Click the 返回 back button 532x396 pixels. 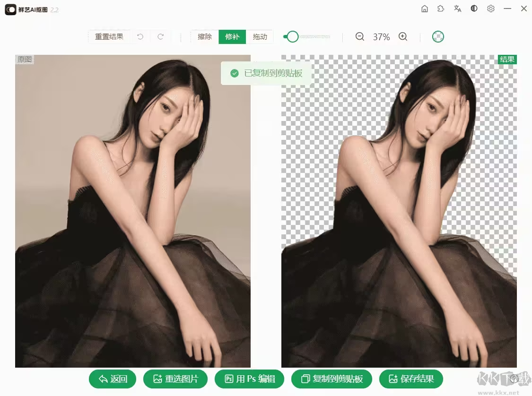(x=113, y=379)
